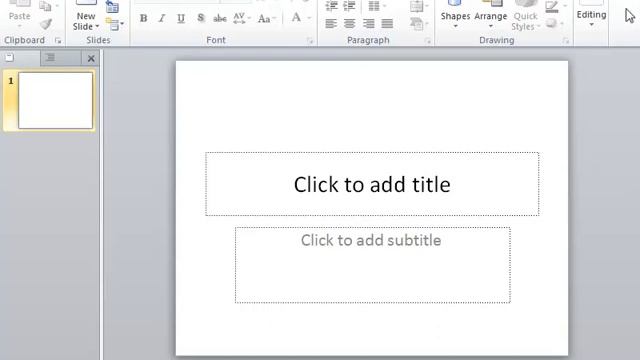640x360 pixels.
Task: Open the Editing group menu
Action: tap(591, 16)
